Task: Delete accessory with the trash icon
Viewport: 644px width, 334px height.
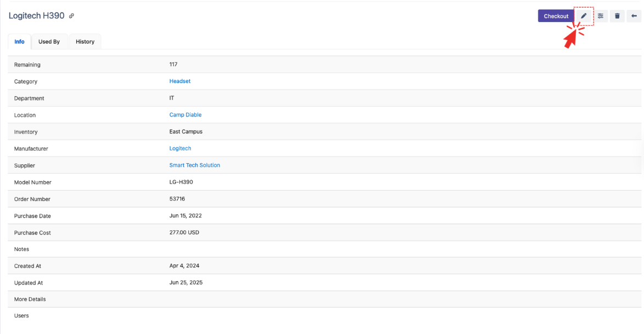Action: 617,16
